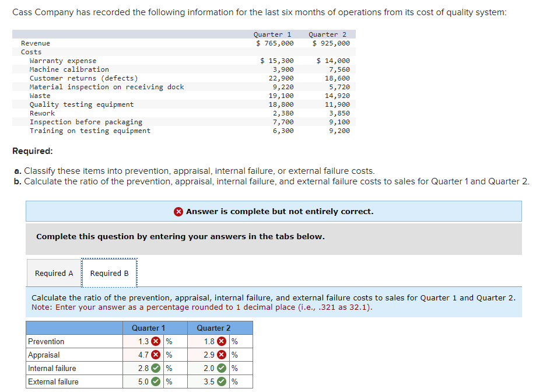Click Inspection before packaging row label
The height and width of the screenshot is (392, 543).
(86, 122)
